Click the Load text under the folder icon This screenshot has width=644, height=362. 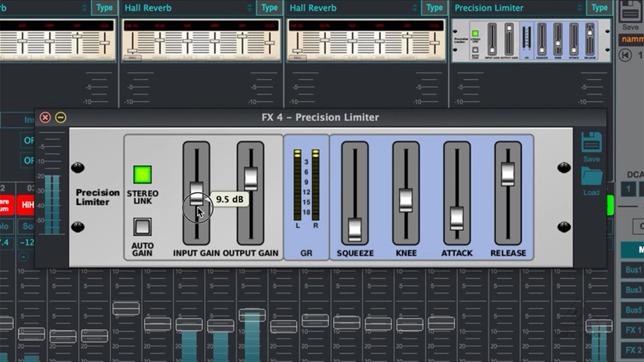[592, 193]
